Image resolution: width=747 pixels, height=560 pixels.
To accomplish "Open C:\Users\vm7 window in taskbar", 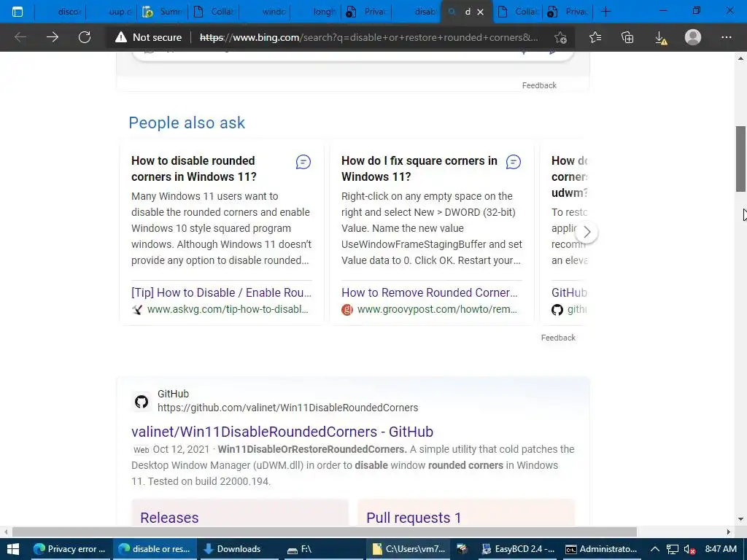I will click(409, 549).
